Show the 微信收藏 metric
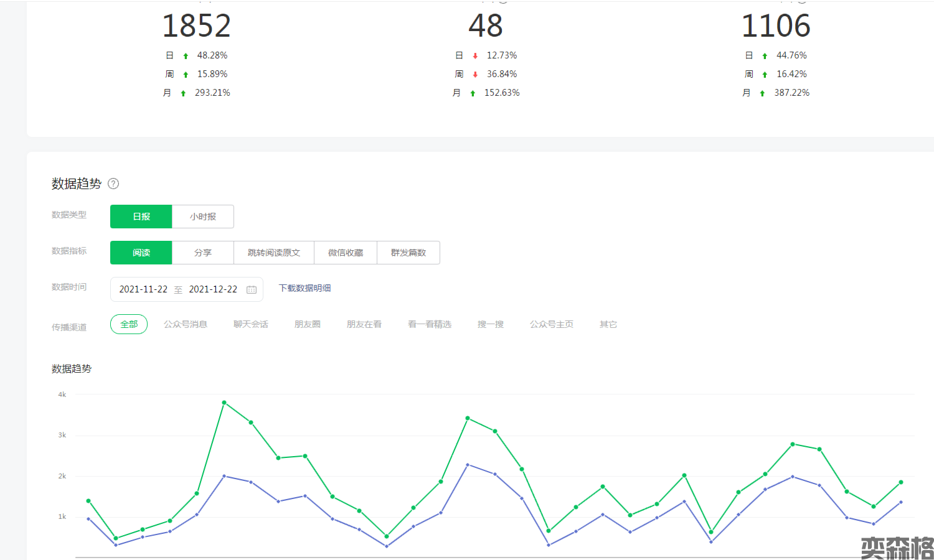The width and height of the screenshot is (934, 560). (346, 253)
